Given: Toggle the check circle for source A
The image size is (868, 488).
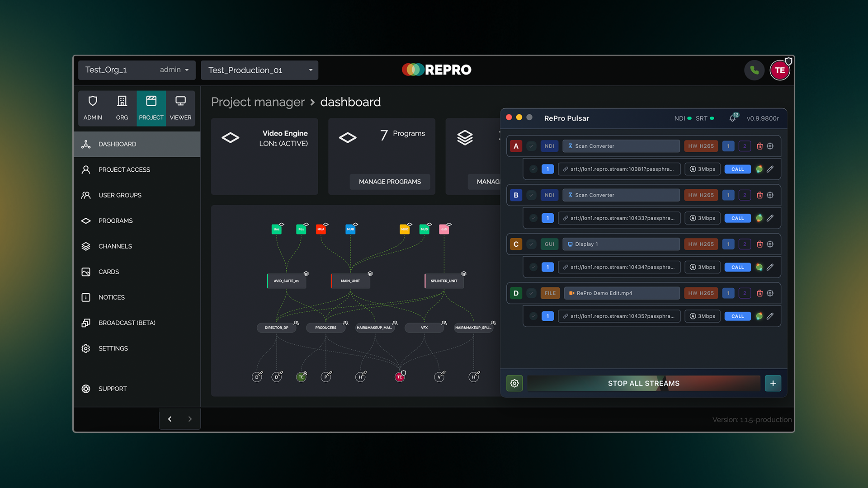Looking at the screenshot, I should tap(532, 146).
